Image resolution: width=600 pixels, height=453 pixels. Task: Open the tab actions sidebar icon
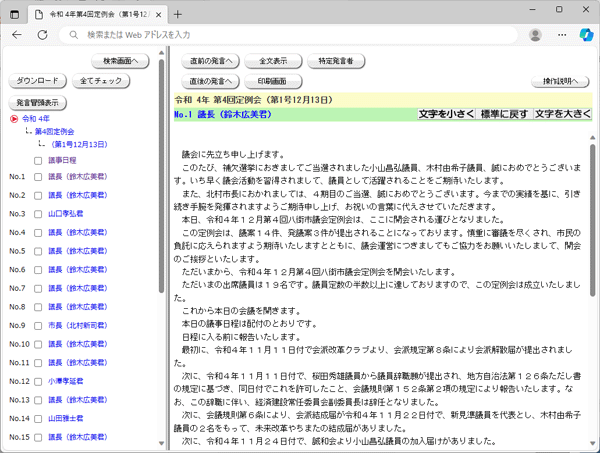[14, 15]
